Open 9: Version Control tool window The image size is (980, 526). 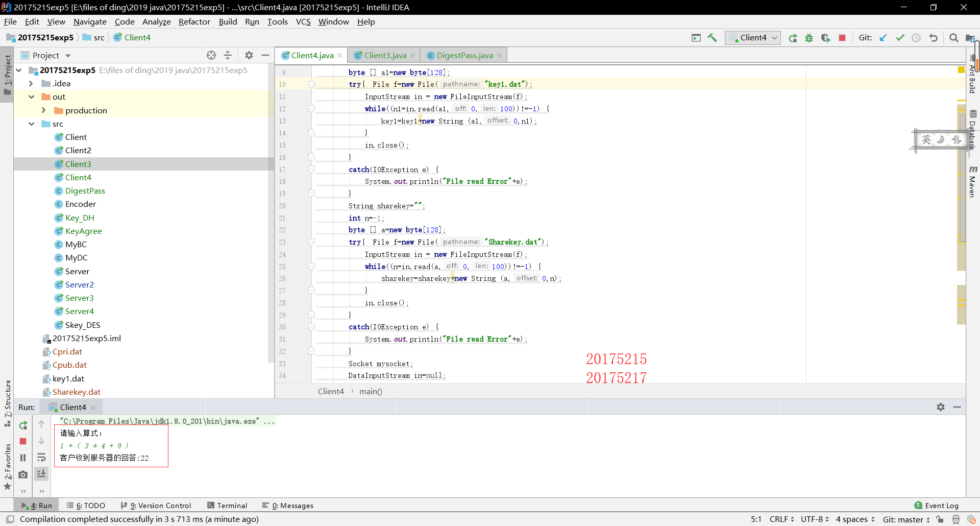[x=156, y=506]
